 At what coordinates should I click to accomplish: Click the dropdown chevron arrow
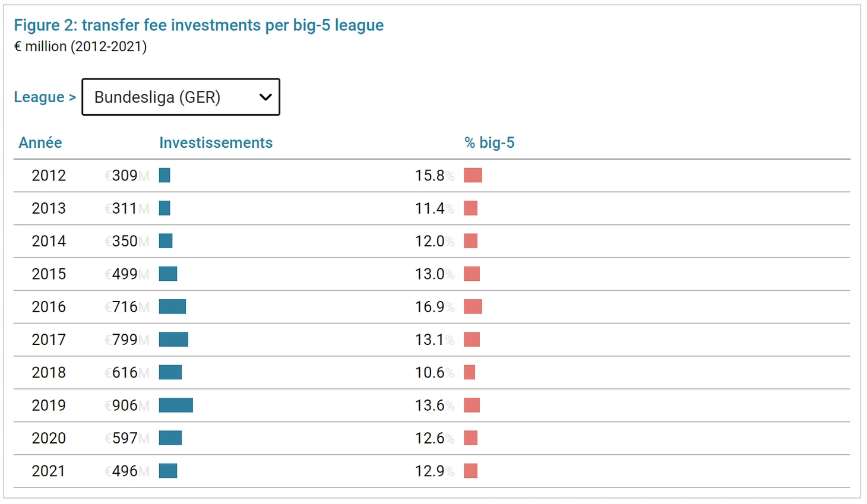point(265,97)
